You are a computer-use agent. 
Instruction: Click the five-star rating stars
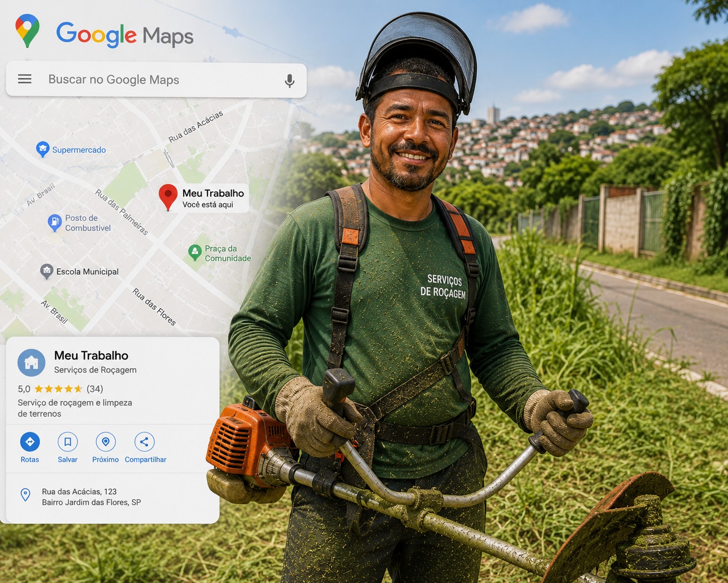(x=58, y=389)
